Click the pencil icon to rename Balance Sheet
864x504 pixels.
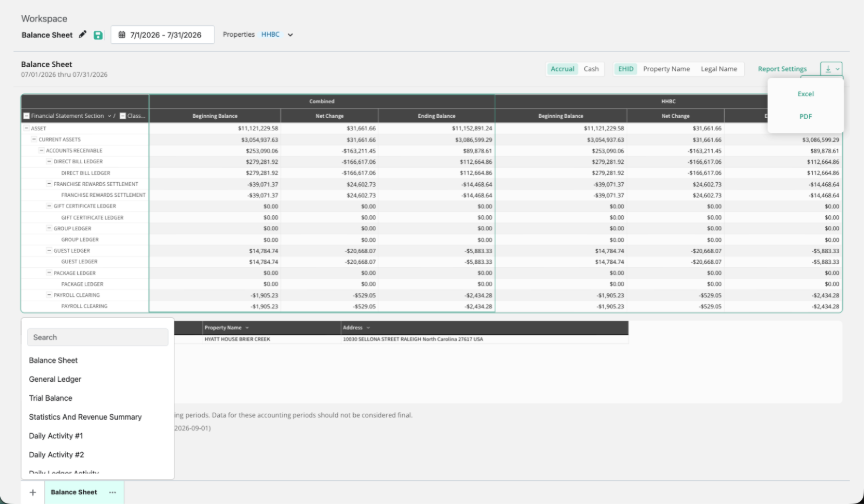[83, 35]
